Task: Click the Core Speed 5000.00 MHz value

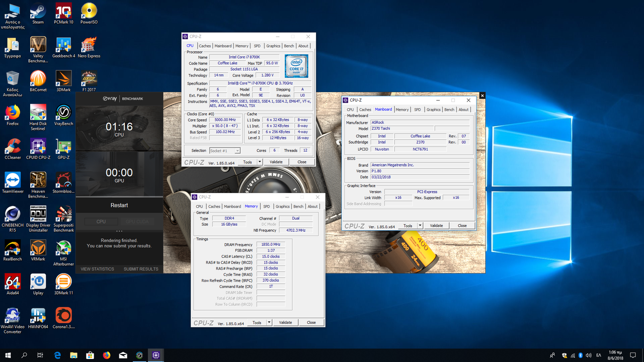Action: point(225,120)
